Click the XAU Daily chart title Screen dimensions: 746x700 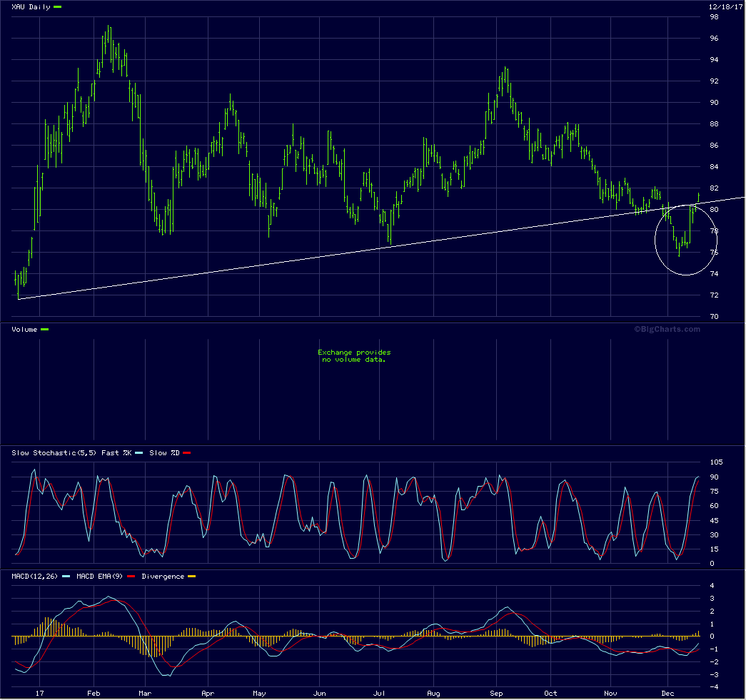click(x=31, y=6)
